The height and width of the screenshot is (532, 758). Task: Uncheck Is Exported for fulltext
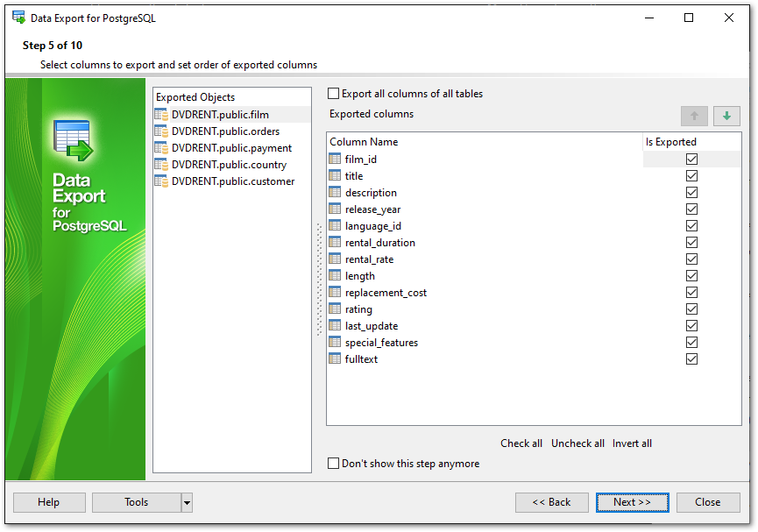[691, 358]
